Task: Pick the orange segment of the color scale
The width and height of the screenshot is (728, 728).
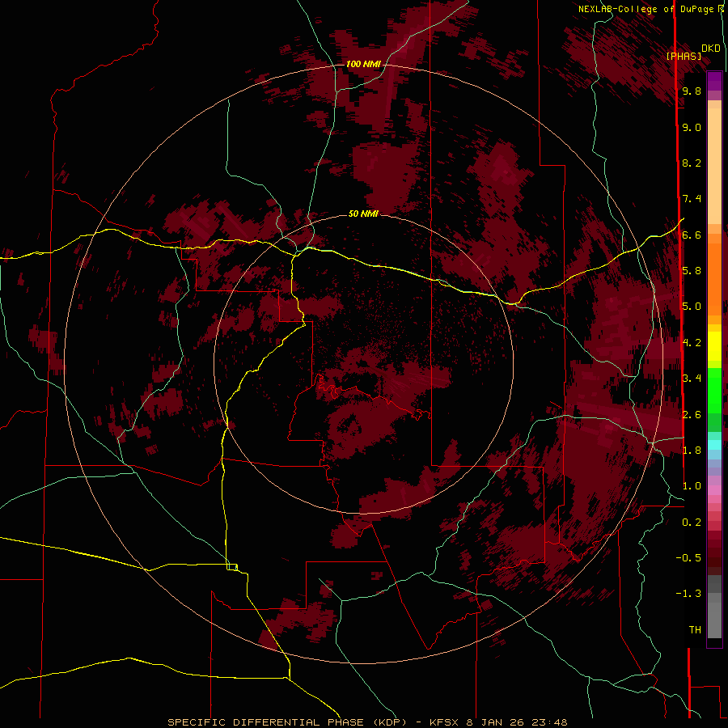Action: point(714,278)
